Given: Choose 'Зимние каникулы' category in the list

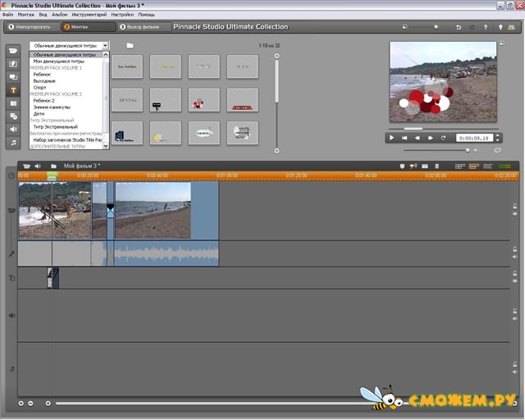Looking at the screenshot, I should pos(52,107).
